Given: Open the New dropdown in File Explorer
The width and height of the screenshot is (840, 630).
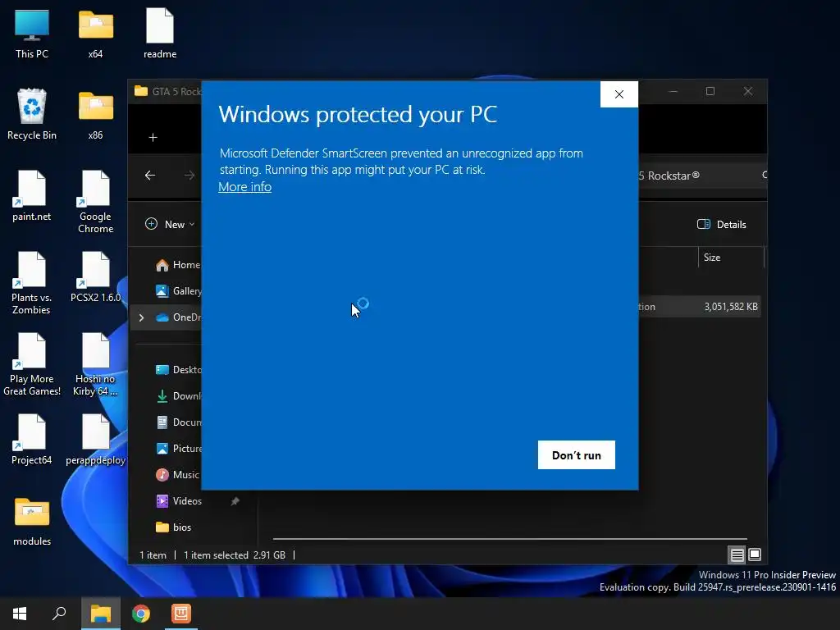Looking at the screenshot, I should (x=170, y=224).
